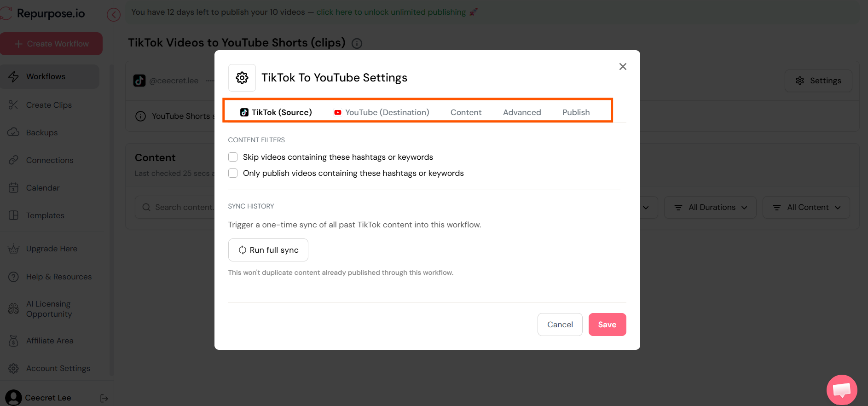Open Workflows in the sidebar
The width and height of the screenshot is (868, 406).
(49, 76)
